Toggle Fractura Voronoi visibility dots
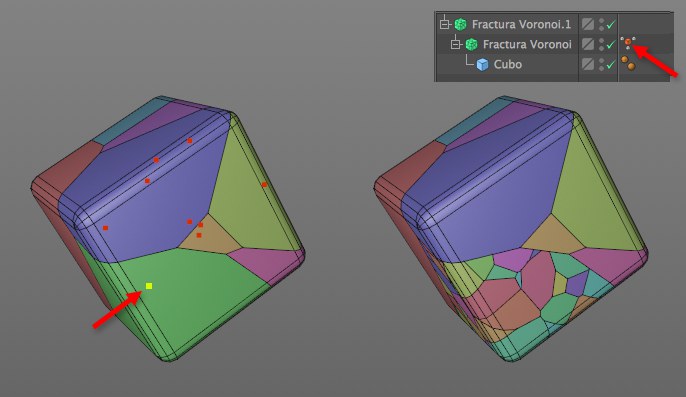Image resolution: width=686 pixels, height=397 pixels. coord(602,44)
